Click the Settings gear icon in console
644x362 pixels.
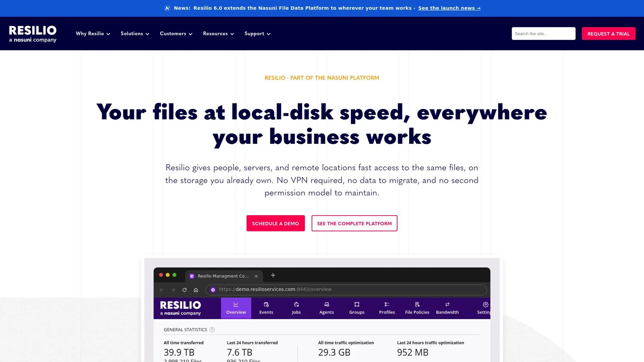click(485, 305)
